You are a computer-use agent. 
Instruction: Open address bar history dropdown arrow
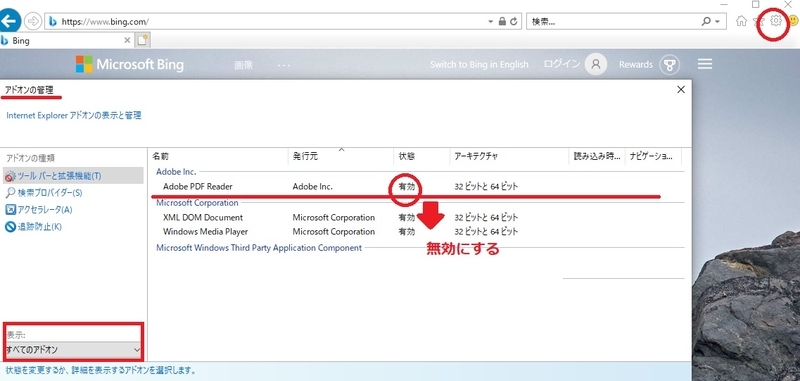pos(491,21)
